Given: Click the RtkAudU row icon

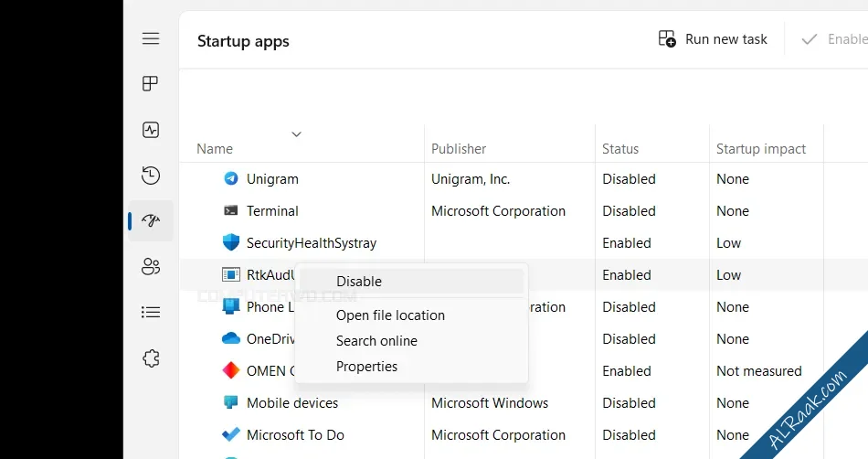Looking at the screenshot, I should (x=231, y=274).
